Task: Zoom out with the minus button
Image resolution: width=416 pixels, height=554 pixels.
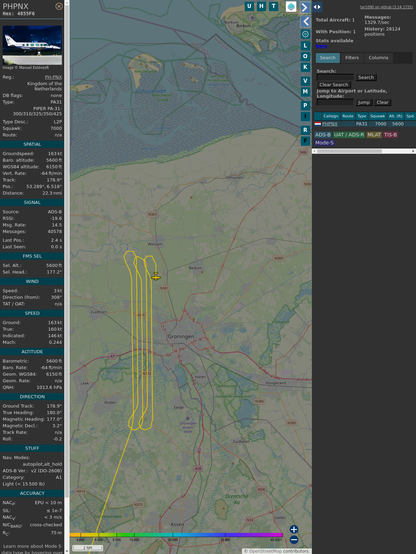Action: pyautogui.click(x=294, y=540)
